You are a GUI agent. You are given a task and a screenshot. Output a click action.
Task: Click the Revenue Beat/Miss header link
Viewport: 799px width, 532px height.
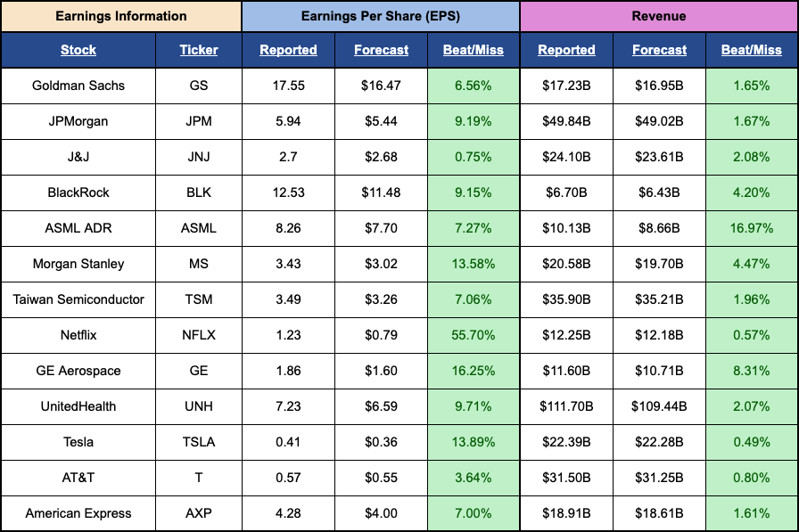click(x=752, y=50)
